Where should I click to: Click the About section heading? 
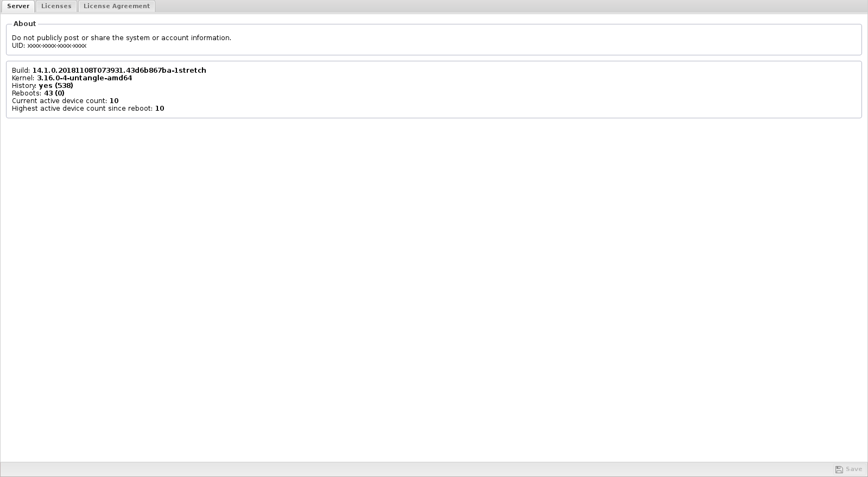[x=24, y=24]
